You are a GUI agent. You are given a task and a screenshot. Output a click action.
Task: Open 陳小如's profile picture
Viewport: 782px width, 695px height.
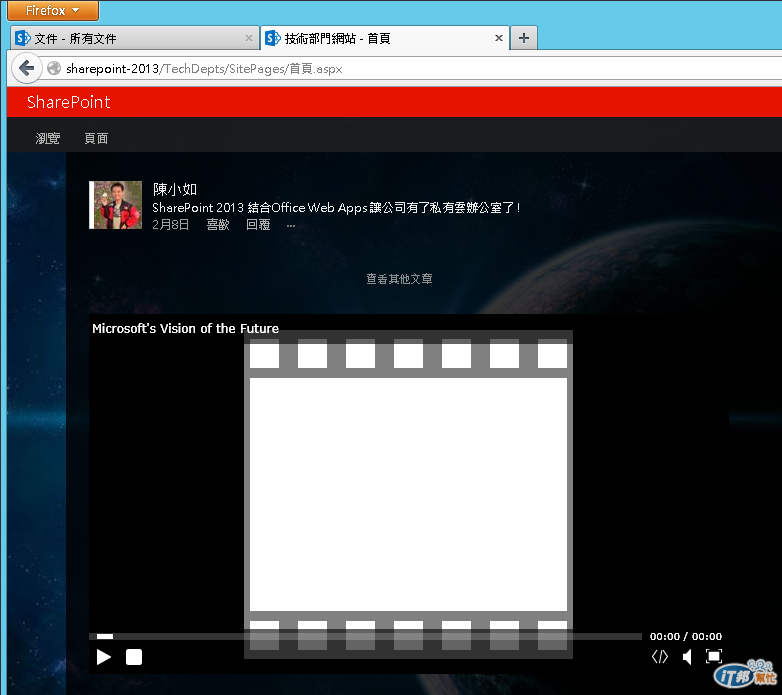(x=116, y=205)
